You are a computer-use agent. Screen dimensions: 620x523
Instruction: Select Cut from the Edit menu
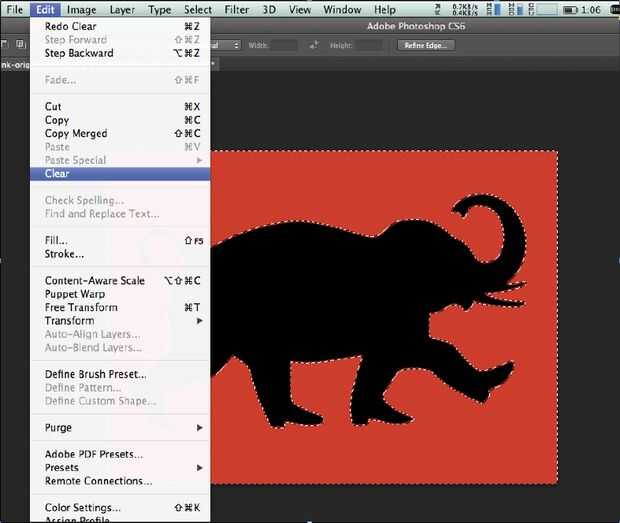pos(120,107)
